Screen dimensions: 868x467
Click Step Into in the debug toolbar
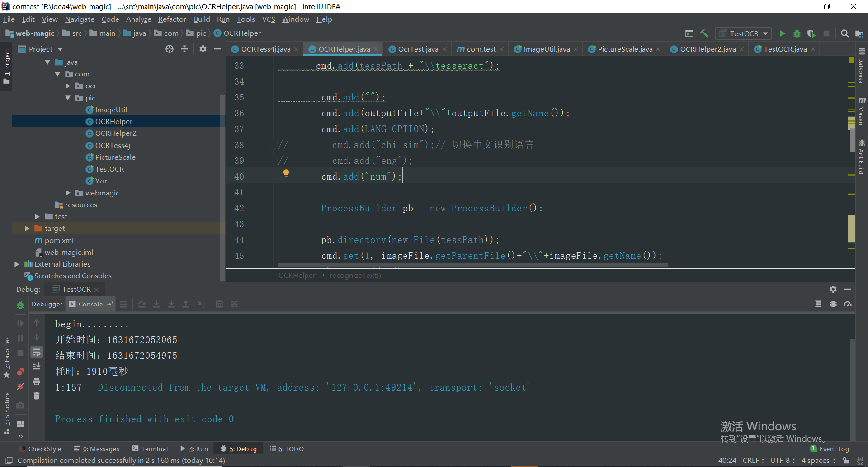click(x=156, y=304)
